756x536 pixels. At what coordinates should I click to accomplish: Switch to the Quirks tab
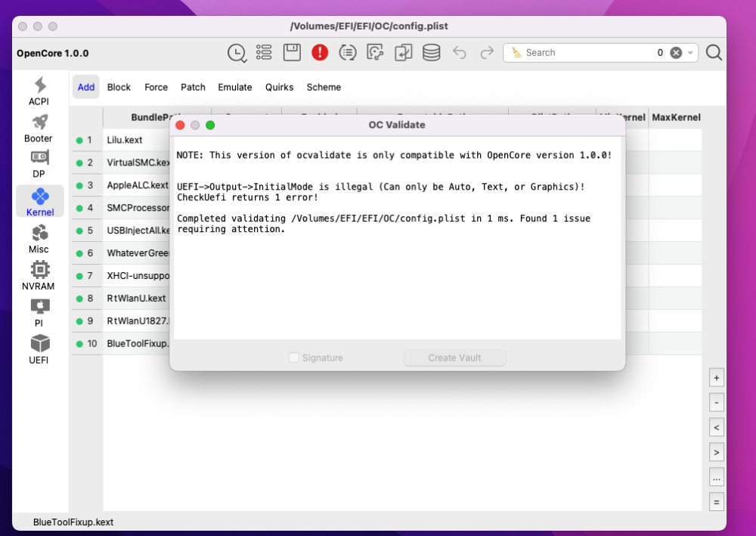point(279,87)
